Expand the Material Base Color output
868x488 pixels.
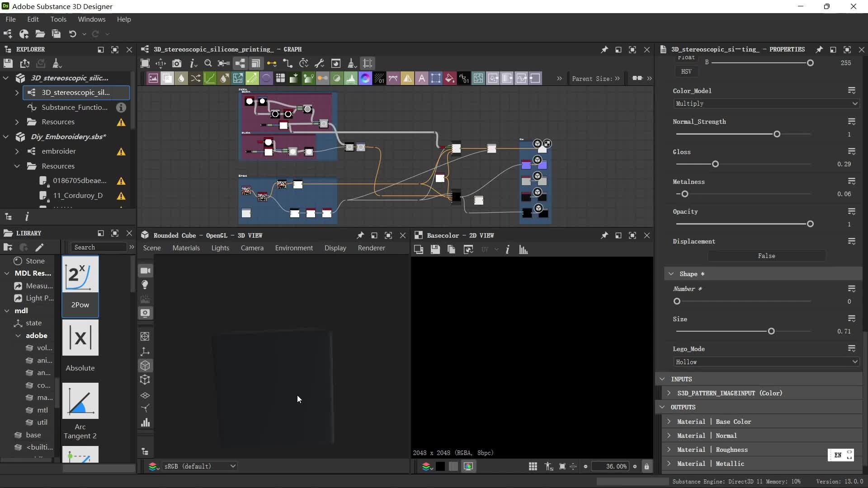coord(669,422)
